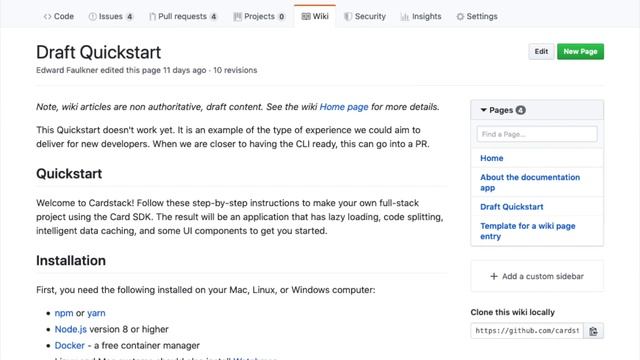Open the Code tab

click(58, 16)
